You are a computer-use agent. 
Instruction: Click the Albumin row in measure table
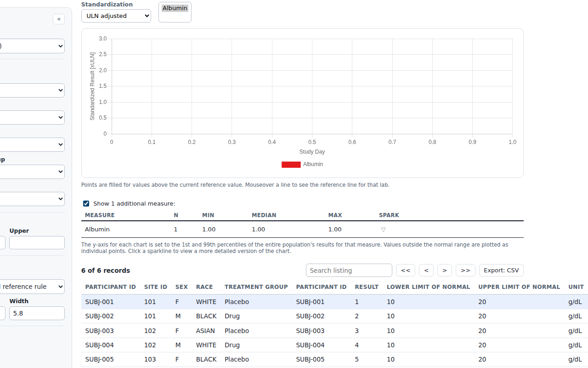point(302,230)
